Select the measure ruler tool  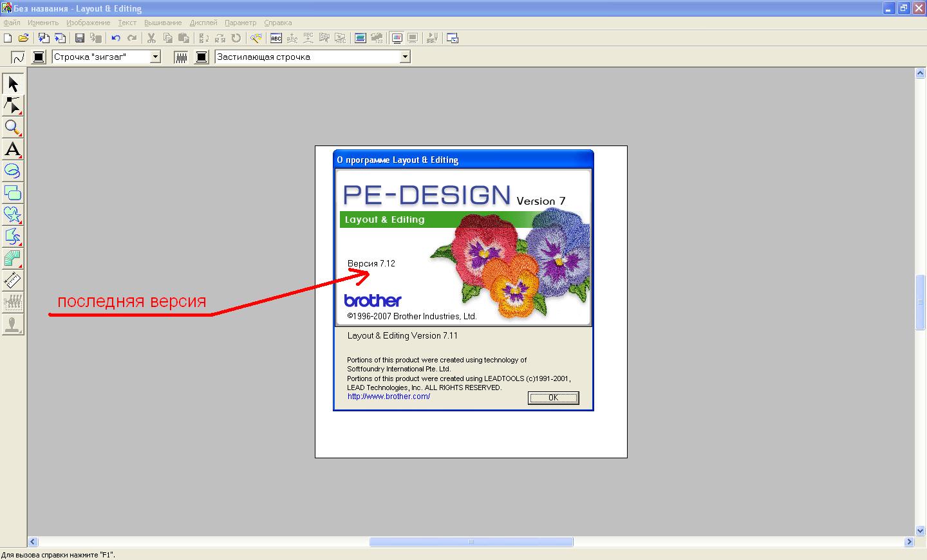(13, 281)
